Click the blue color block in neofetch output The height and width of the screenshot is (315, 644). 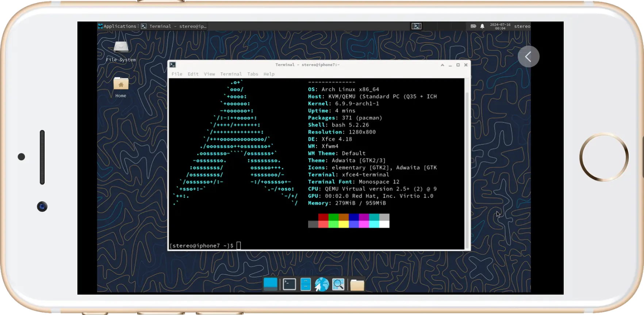click(x=354, y=217)
